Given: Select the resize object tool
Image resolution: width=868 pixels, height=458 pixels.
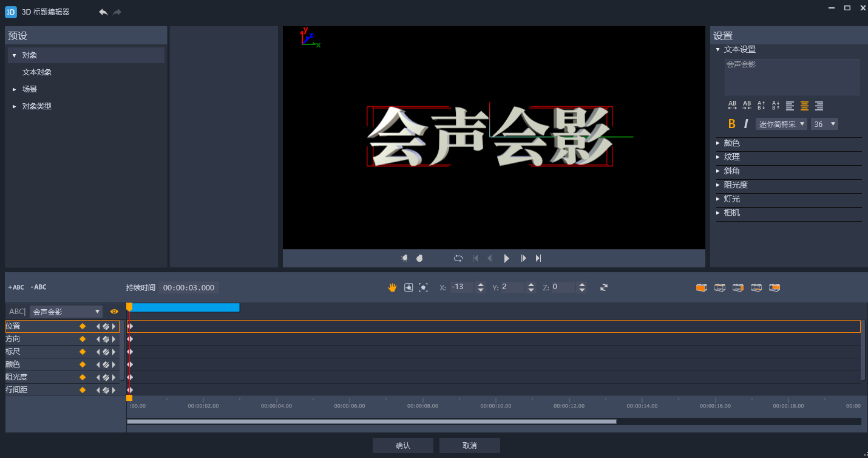Looking at the screenshot, I should (x=423, y=287).
